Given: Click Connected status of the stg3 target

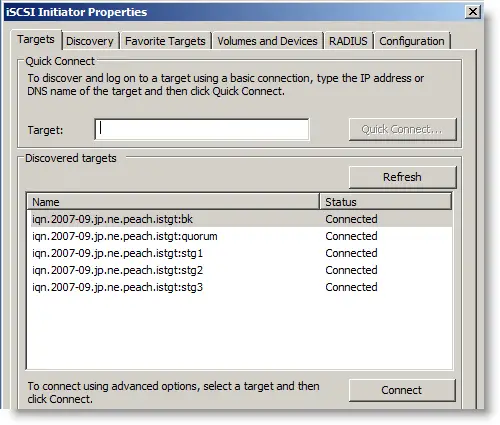Looking at the screenshot, I should click(x=351, y=287).
